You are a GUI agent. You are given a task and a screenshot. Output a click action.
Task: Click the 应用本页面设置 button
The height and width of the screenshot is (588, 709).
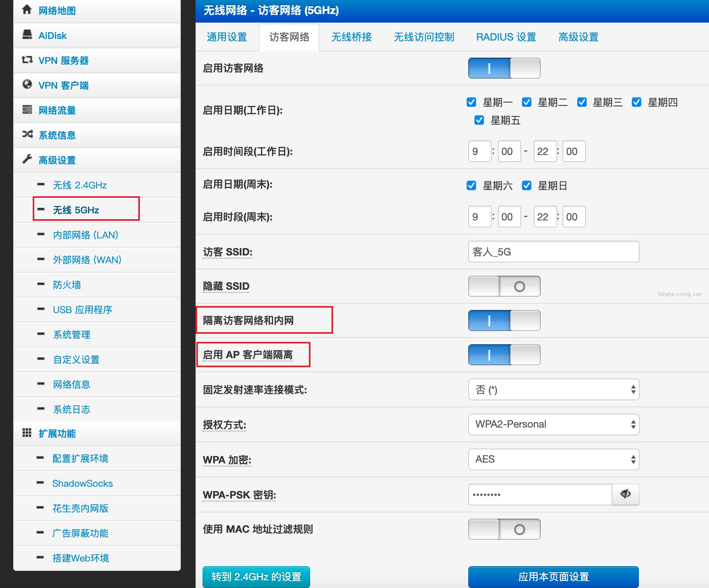(x=554, y=577)
